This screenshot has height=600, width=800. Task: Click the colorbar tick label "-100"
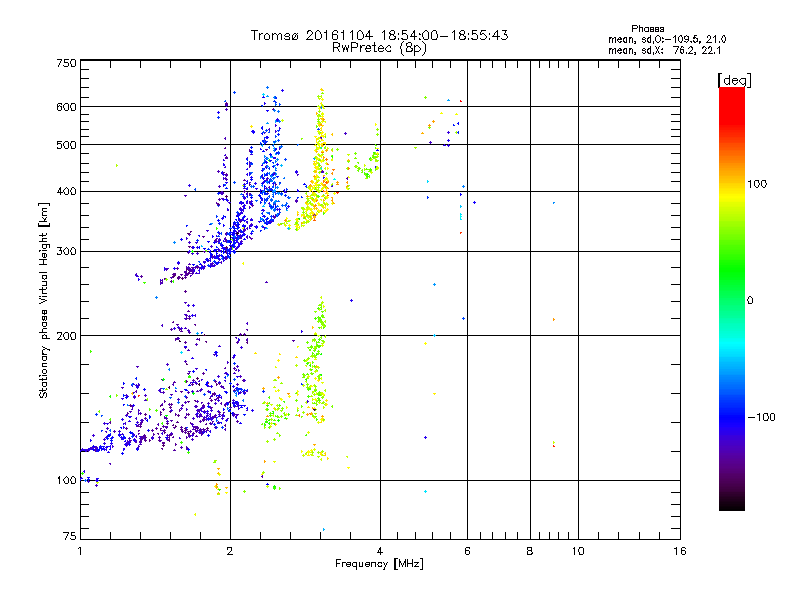762,417
